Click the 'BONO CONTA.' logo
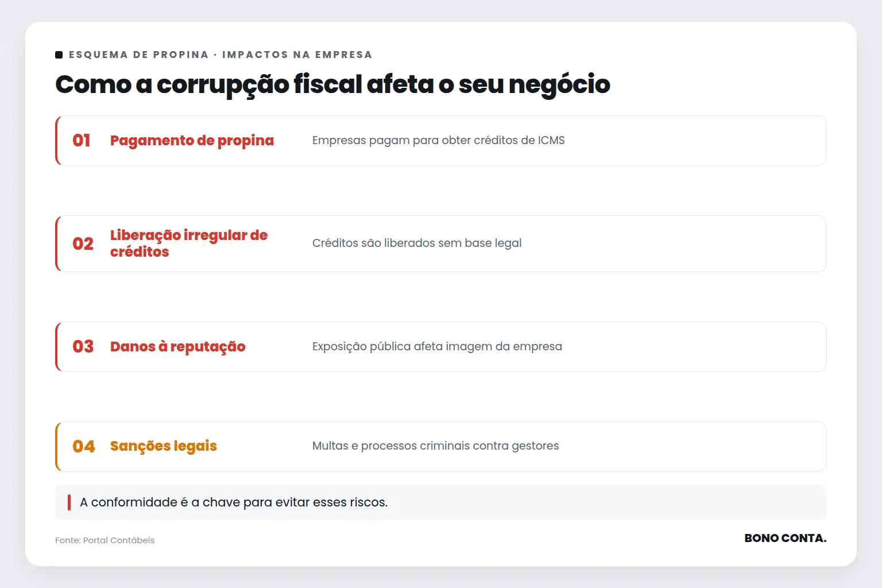The image size is (882, 588). click(785, 539)
